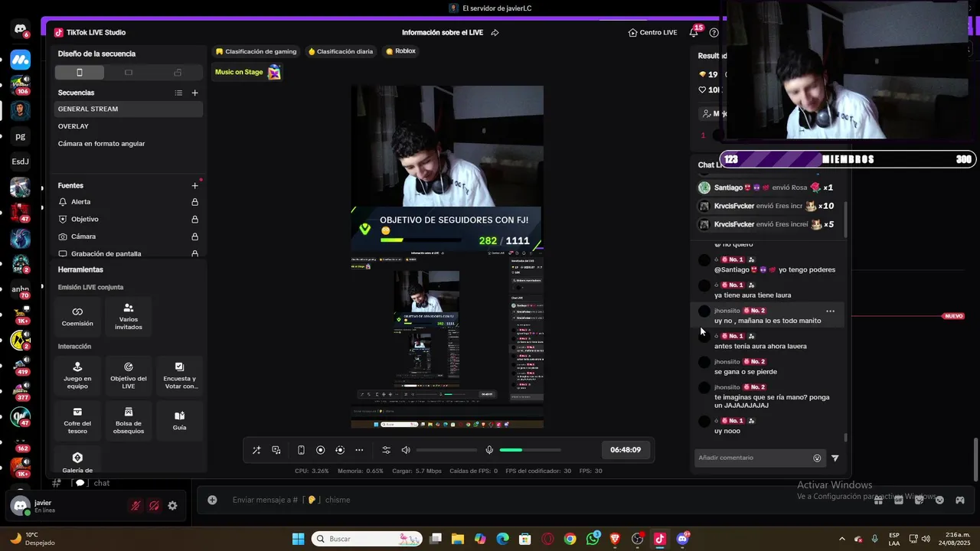Click the Windows taskbar Buscar search box

[367, 539]
